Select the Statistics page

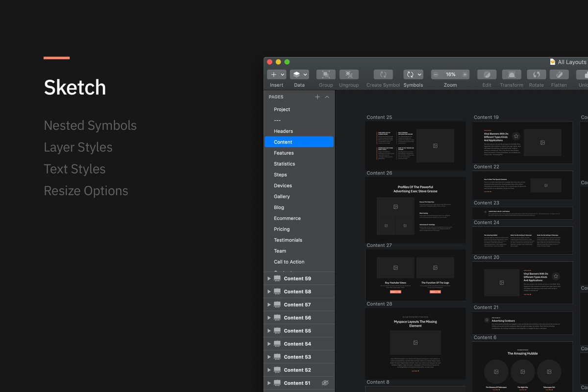tap(299, 164)
